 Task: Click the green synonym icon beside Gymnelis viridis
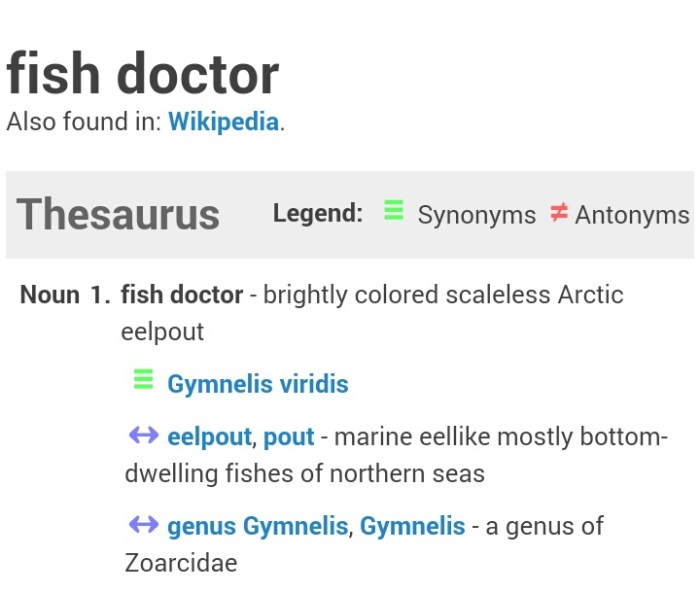[143, 380]
